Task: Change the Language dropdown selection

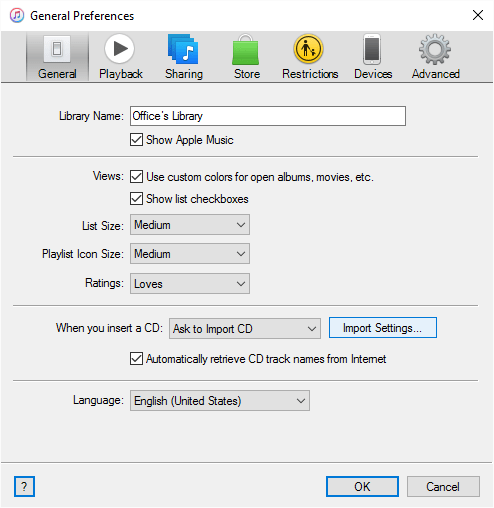Action: click(x=220, y=401)
